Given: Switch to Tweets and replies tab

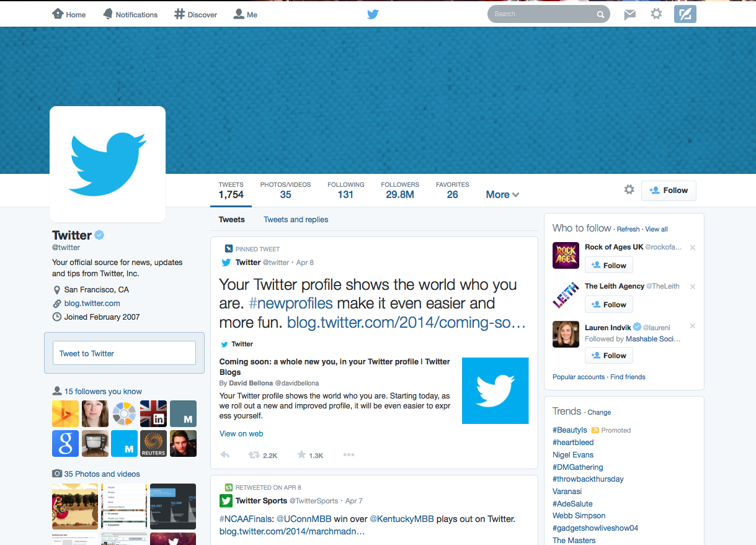Looking at the screenshot, I should (x=296, y=219).
